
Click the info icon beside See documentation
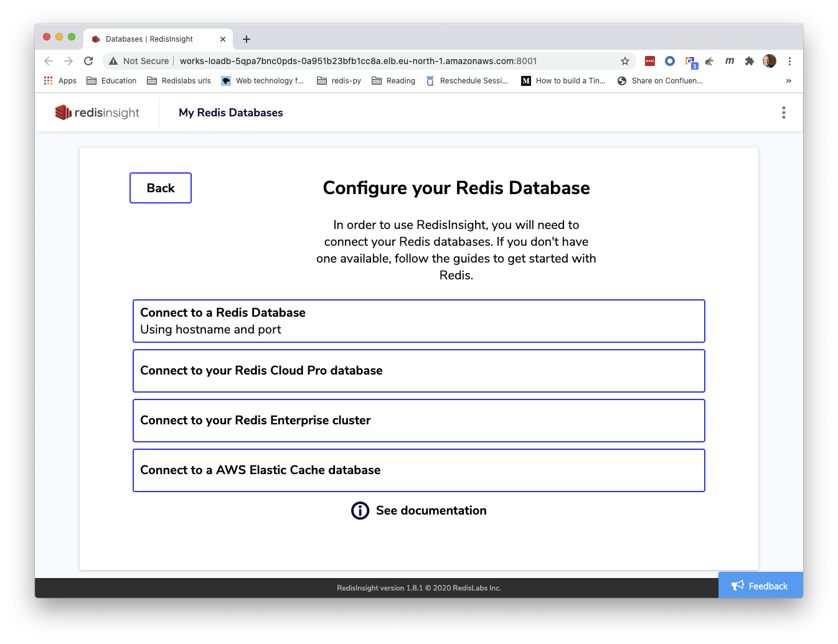(360, 511)
